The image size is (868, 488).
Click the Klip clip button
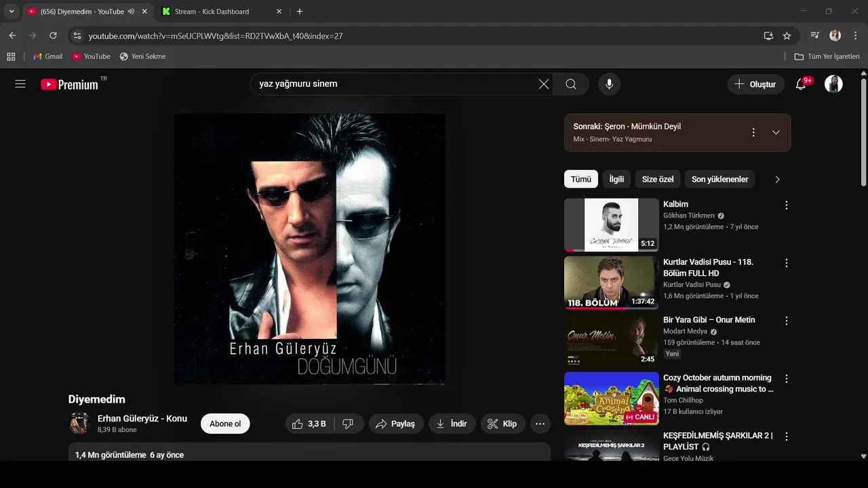pos(503,424)
